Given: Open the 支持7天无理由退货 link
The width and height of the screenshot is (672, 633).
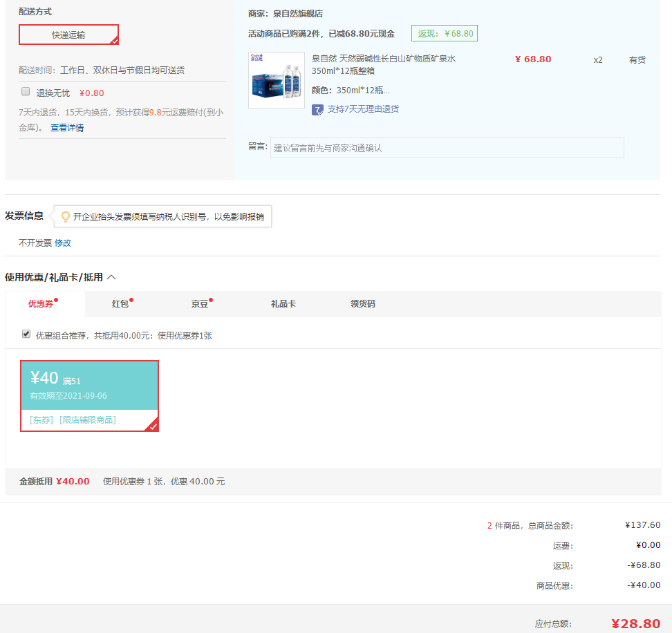Looking at the screenshot, I should pyautogui.click(x=363, y=109).
